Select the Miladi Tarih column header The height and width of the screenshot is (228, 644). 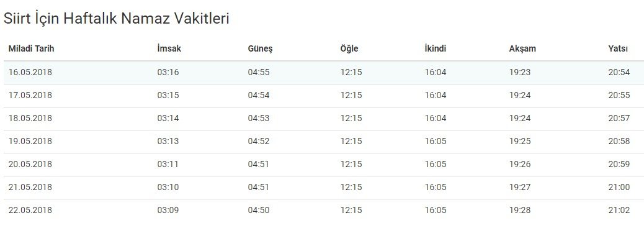coord(31,48)
